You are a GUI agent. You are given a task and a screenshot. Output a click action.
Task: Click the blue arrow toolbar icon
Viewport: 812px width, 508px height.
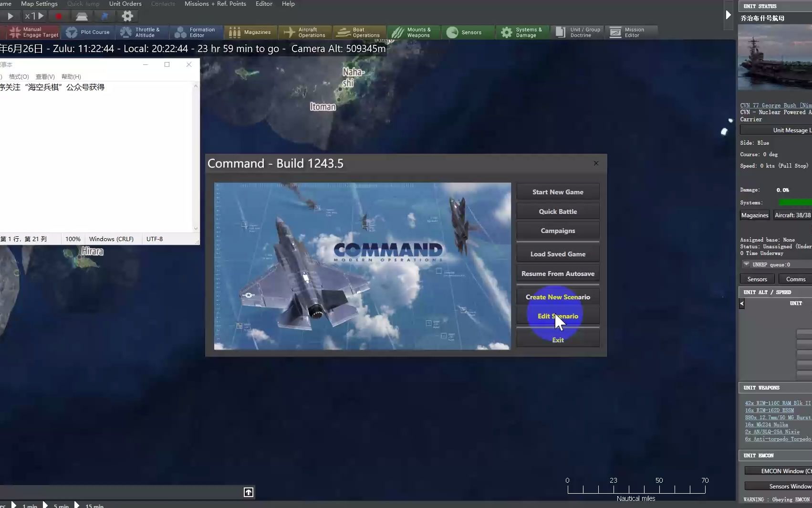(x=104, y=16)
